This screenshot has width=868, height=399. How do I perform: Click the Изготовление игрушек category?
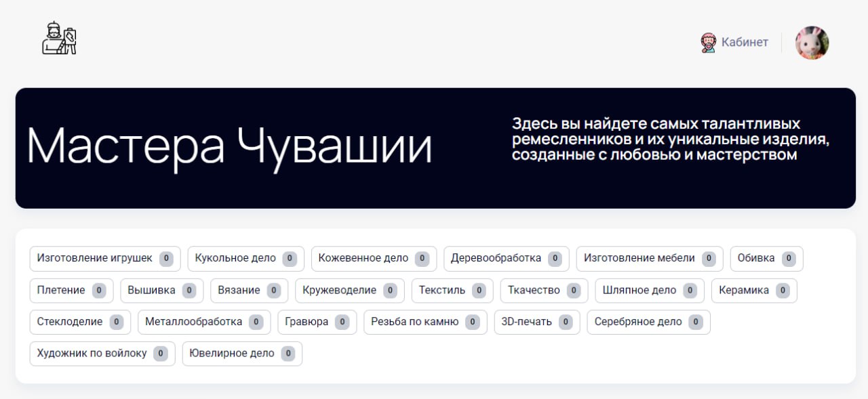(104, 258)
